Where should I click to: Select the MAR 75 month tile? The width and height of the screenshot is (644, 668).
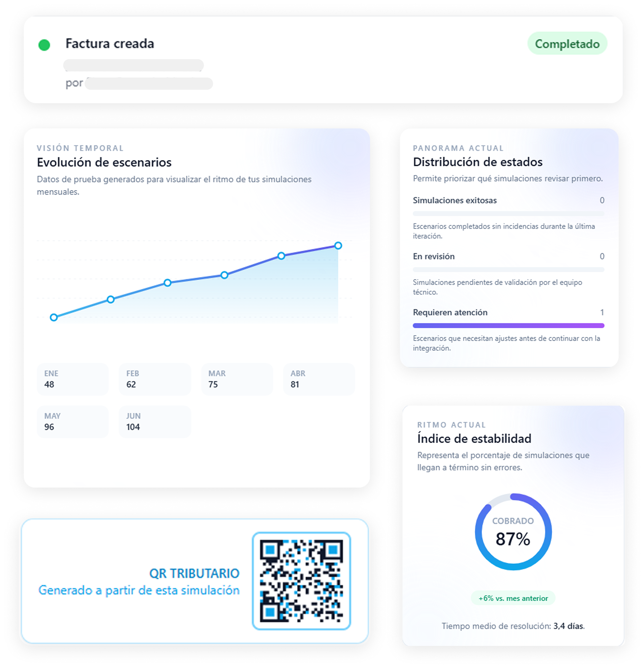[237, 379]
